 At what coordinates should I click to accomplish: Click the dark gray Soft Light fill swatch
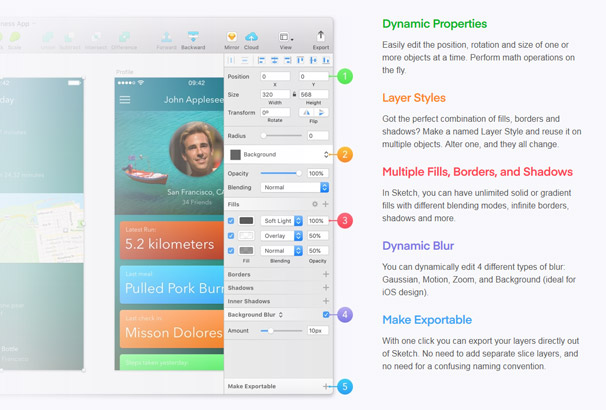click(x=246, y=220)
